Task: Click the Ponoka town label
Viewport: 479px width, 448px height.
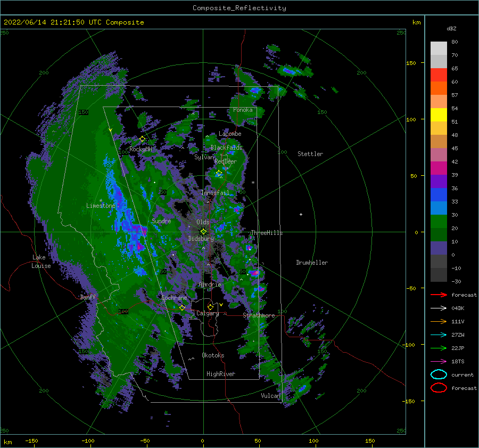Action: 243,110
